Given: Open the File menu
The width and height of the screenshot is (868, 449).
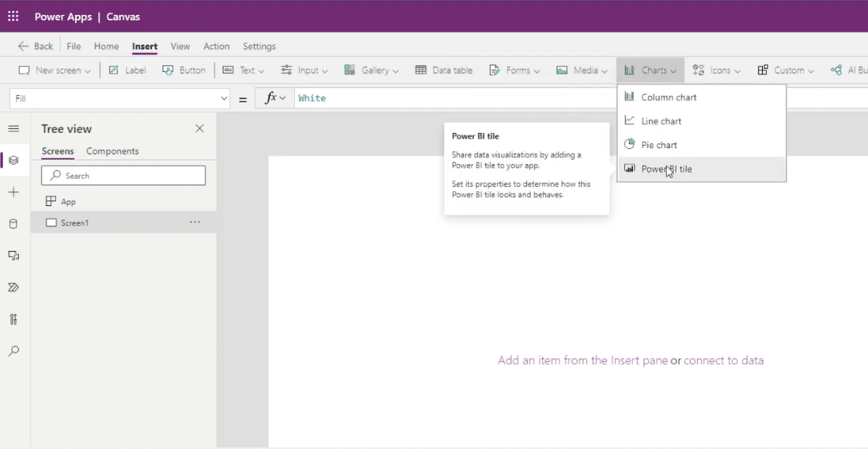Looking at the screenshot, I should tap(74, 46).
